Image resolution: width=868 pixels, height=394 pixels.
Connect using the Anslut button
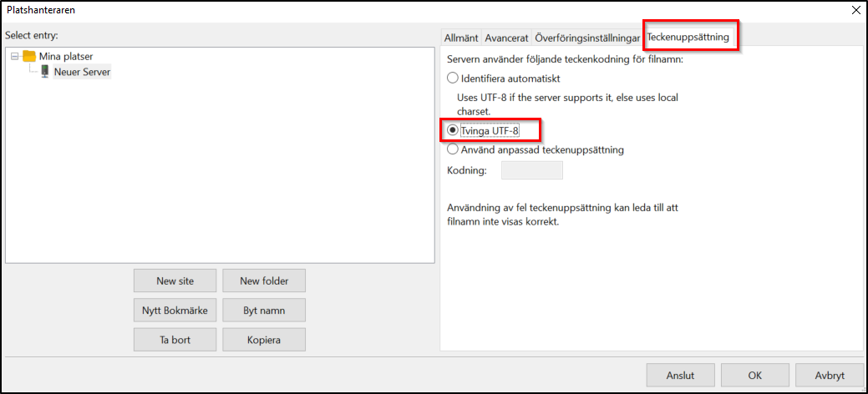(x=680, y=376)
